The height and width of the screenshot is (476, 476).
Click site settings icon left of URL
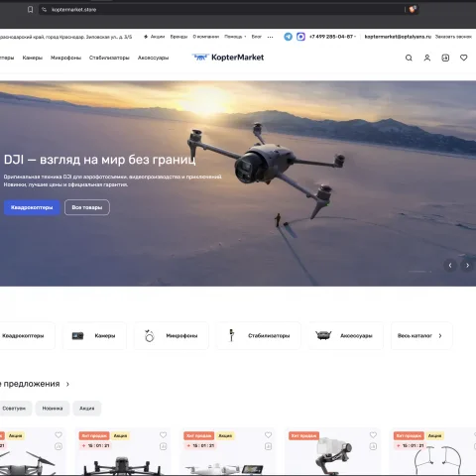click(x=44, y=10)
